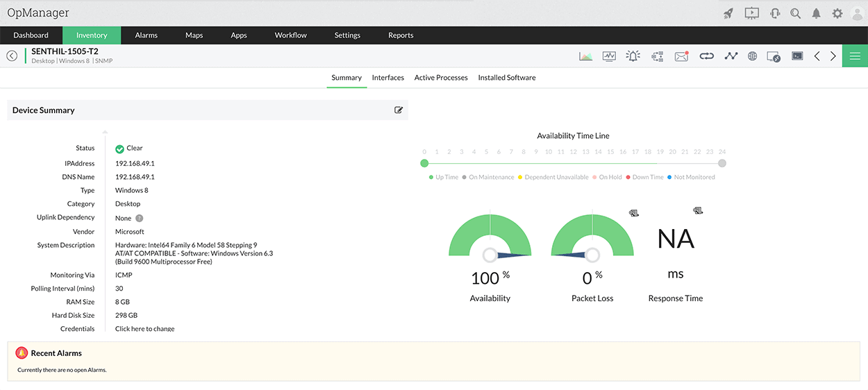
Task: Click the headset support icon
Action: [775, 13]
